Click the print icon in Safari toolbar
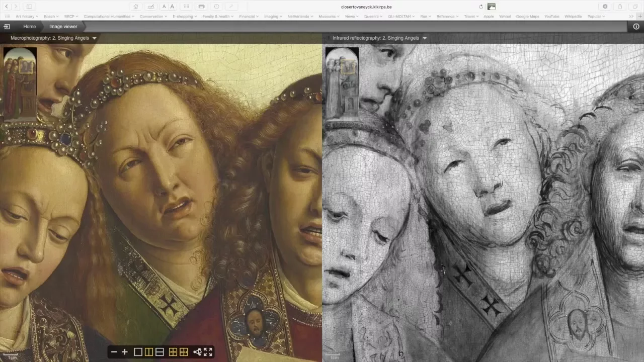This screenshot has height=362, width=644. click(x=202, y=7)
